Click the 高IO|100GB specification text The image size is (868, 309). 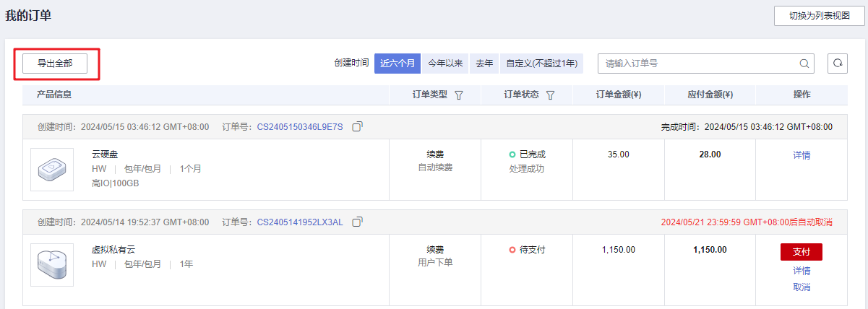pos(116,183)
